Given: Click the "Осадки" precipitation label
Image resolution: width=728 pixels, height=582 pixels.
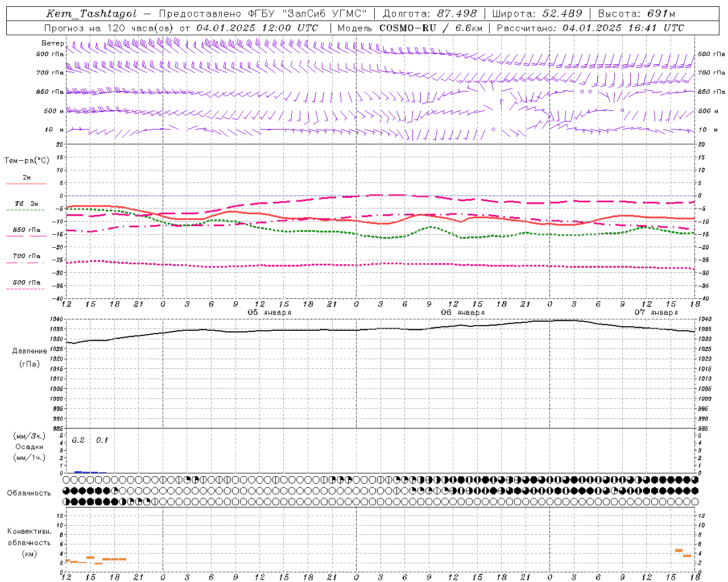Looking at the screenshot, I should [x=30, y=447].
